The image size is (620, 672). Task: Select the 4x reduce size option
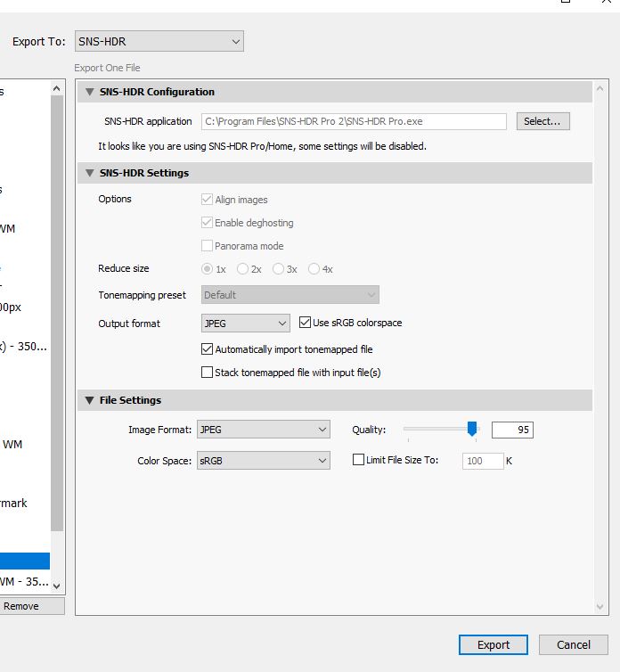(x=314, y=269)
